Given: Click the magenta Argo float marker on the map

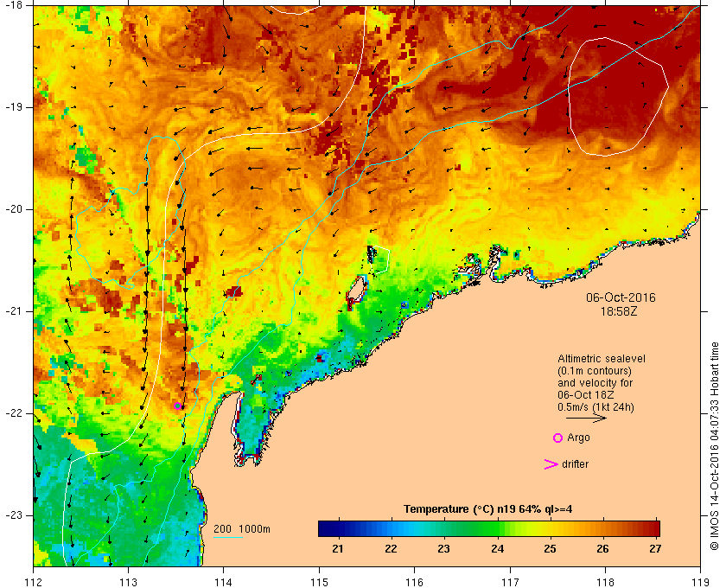Looking at the screenshot, I should [177, 406].
